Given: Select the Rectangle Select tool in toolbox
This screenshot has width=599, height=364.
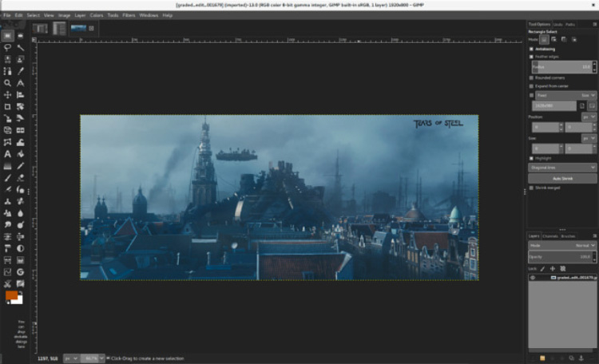Looking at the screenshot, I should 7,36.
